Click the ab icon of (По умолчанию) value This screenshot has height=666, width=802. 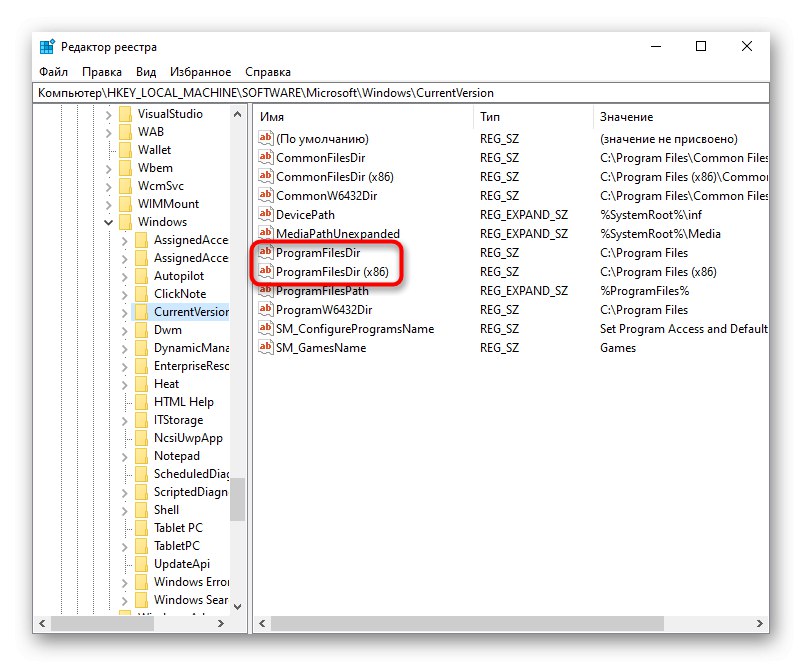(265, 138)
